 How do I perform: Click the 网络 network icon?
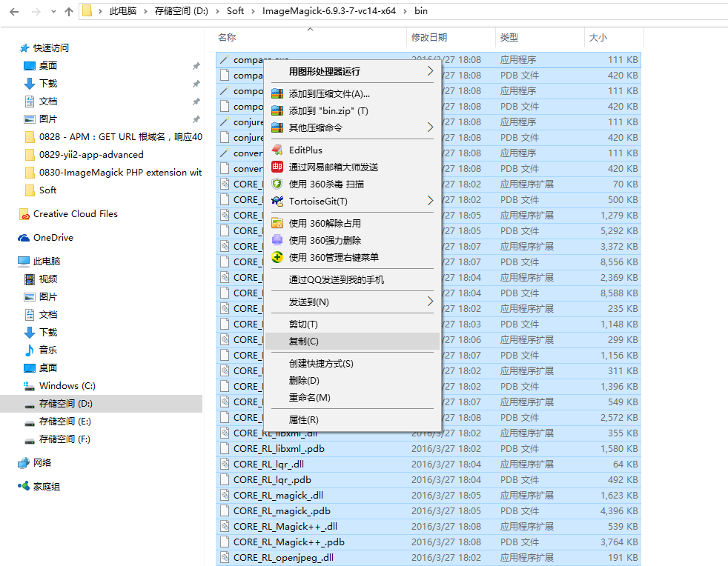click(24, 462)
